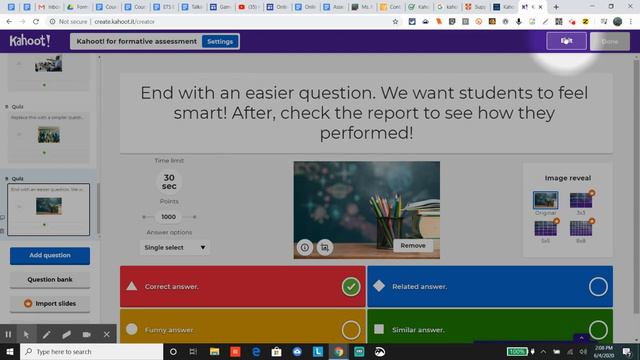This screenshot has height=360, width=640.
Task: Click the Windows taskbar search box
Action: pos(92,351)
